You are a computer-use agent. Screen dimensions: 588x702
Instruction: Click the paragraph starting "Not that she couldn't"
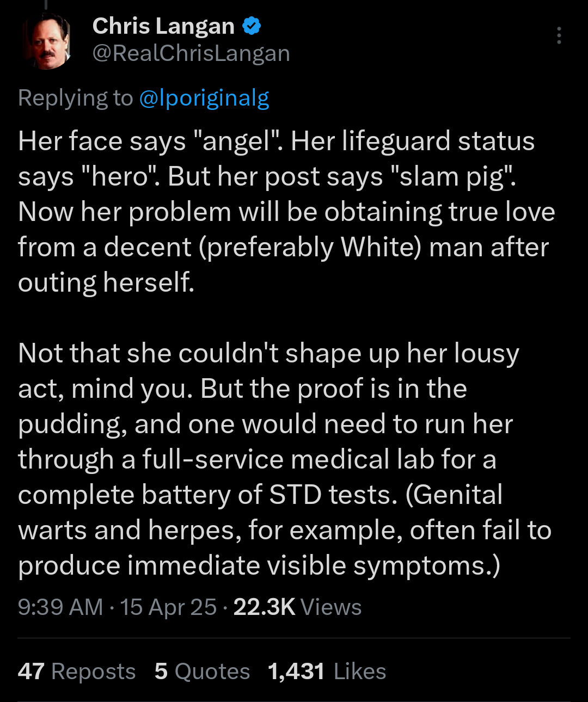pyautogui.click(x=285, y=459)
